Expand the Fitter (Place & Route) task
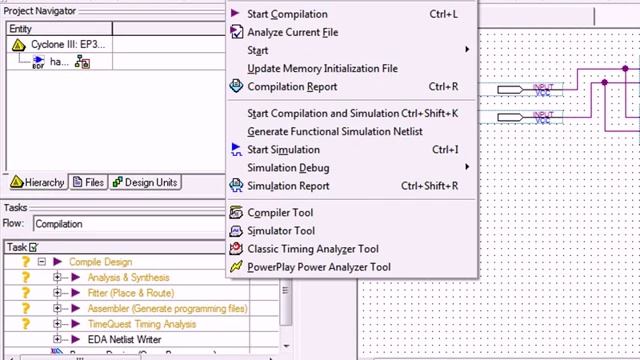The width and height of the screenshot is (640, 360). (x=57, y=293)
